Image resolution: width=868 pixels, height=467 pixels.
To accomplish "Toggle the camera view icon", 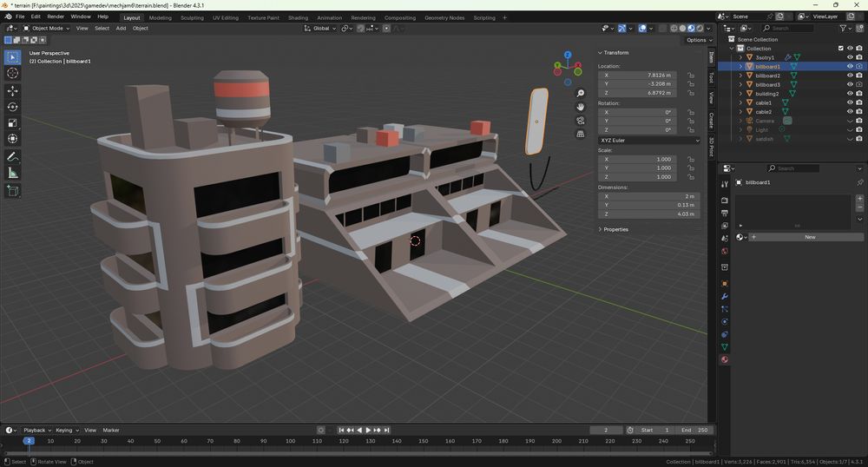I will [x=580, y=121].
